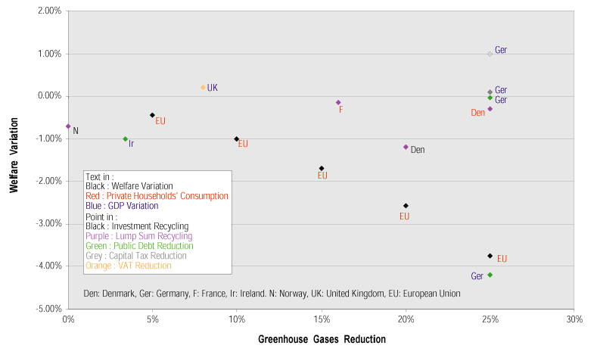This screenshot has height=364, width=594.
Task: Select the black EU point at 20% reduction
Action: [406, 206]
